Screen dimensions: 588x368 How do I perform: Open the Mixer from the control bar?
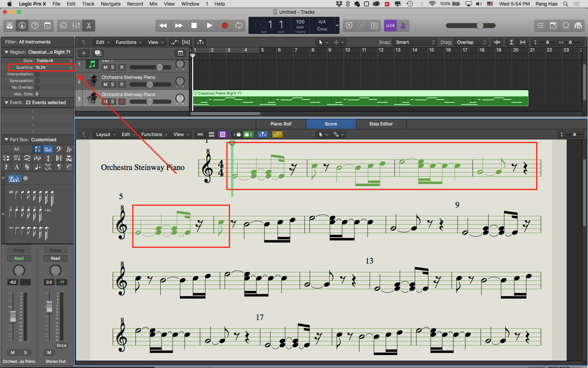coord(76,25)
